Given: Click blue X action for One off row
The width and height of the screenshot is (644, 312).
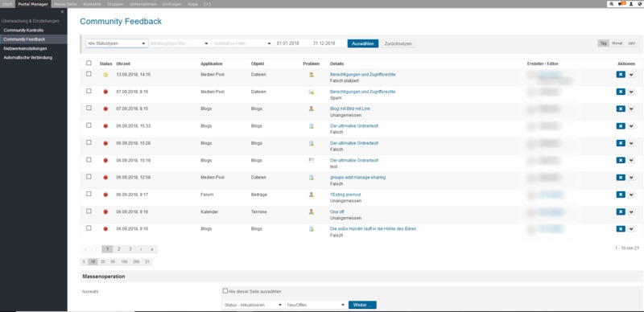Looking at the screenshot, I should tap(621, 211).
